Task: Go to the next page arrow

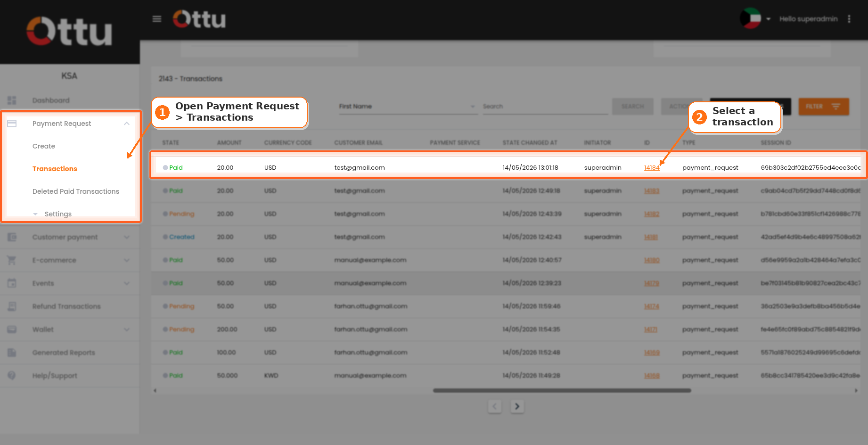Action: [x=517, y=406]
